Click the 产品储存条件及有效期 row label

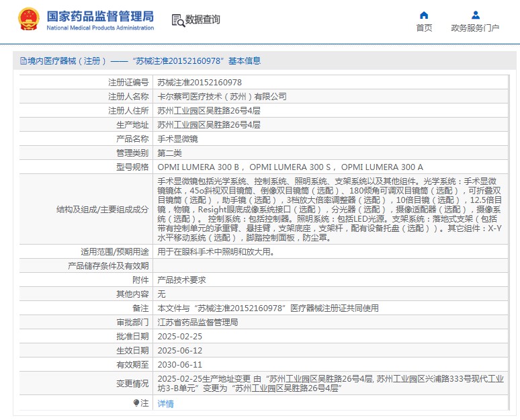[x=108, y=265]
